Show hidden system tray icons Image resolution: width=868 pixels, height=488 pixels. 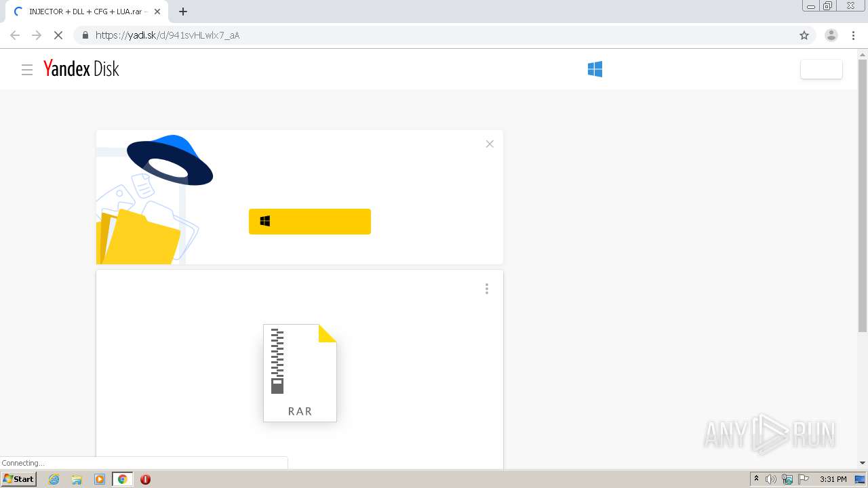point(756,479)
